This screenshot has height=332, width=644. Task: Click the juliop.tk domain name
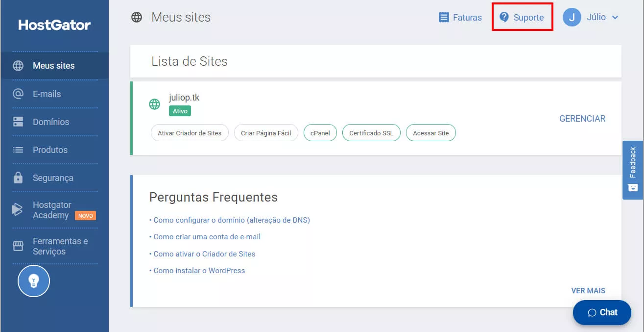point(184,98)
